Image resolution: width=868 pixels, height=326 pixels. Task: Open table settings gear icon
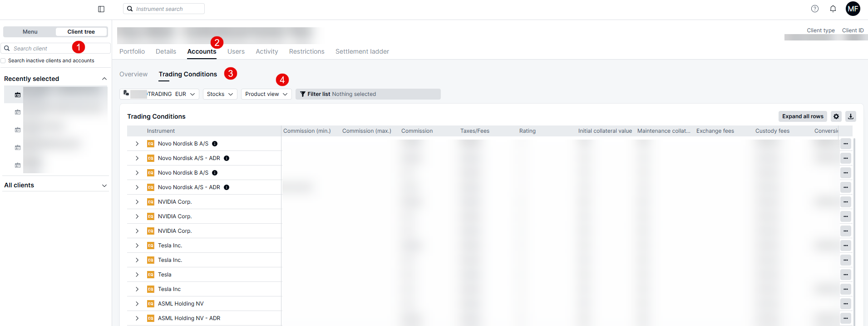point(836,116)
